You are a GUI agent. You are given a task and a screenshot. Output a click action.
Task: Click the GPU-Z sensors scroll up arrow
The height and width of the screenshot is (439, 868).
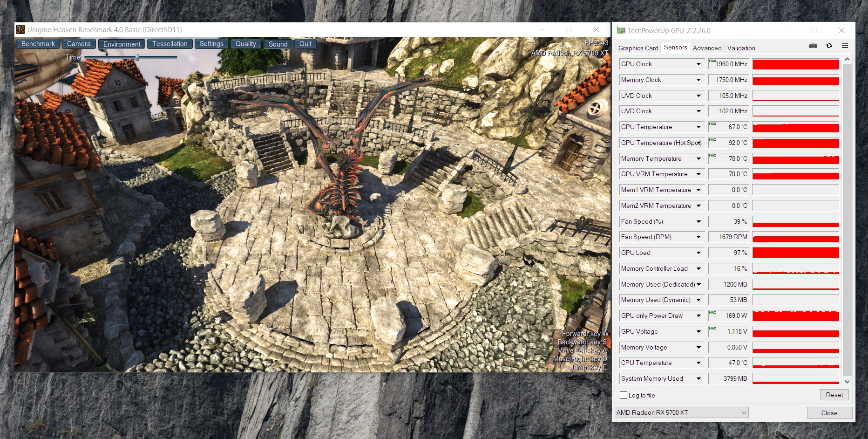847,60
